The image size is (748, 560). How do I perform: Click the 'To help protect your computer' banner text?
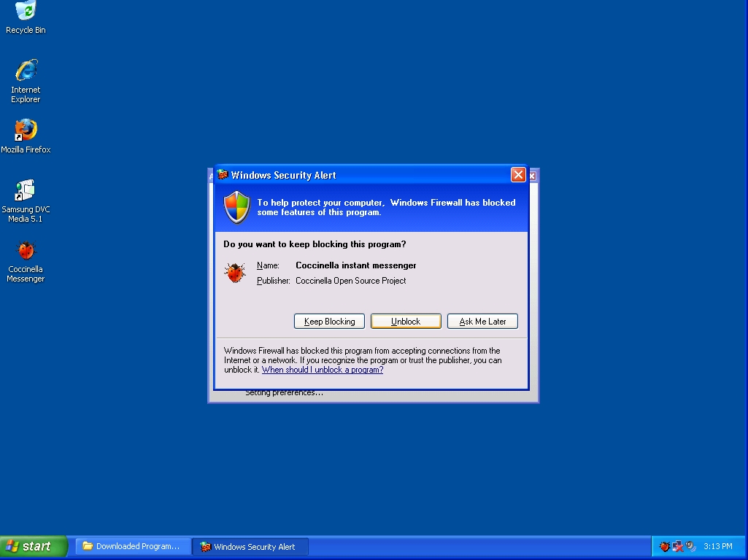click(x=386, y=207)
